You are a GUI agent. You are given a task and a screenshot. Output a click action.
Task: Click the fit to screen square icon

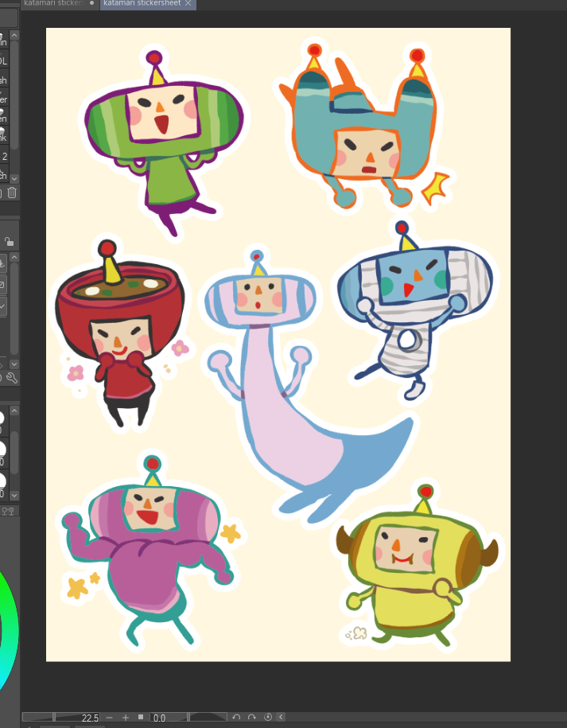(x=141, y=718)
